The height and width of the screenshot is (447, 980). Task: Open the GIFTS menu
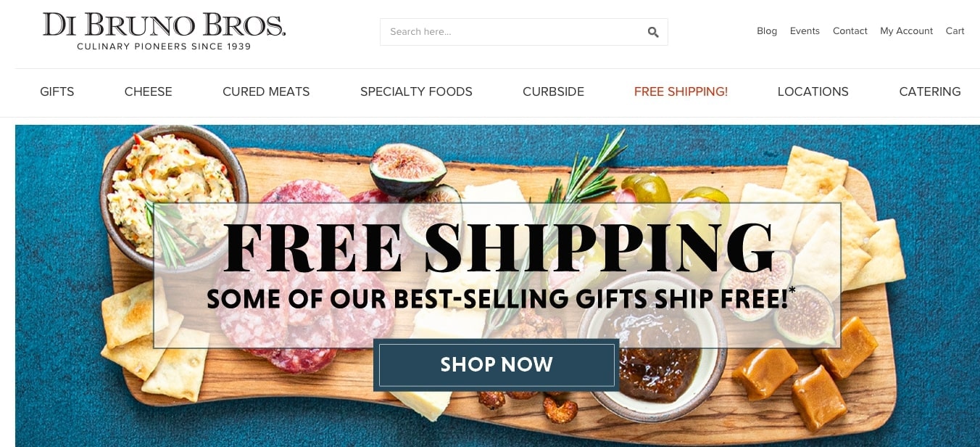pos(57,91)
